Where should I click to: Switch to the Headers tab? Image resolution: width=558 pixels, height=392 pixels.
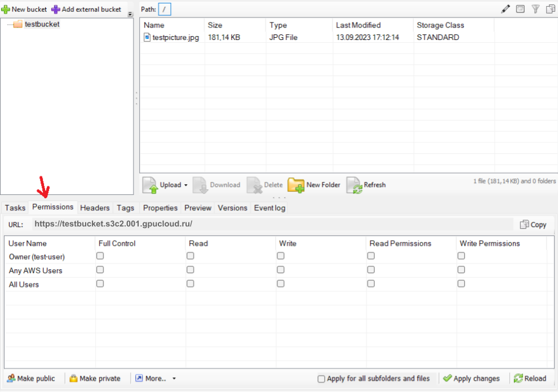click(x=95, y=208)
